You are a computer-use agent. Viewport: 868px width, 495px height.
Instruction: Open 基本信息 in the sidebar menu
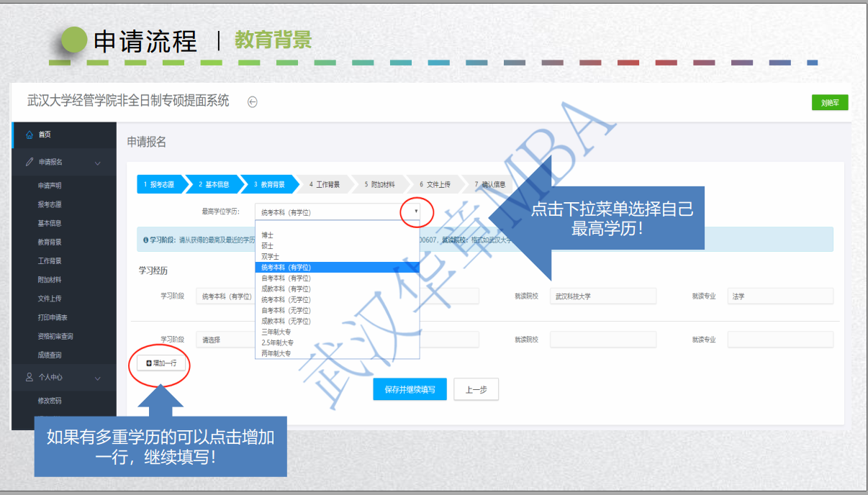coord(50,223)
